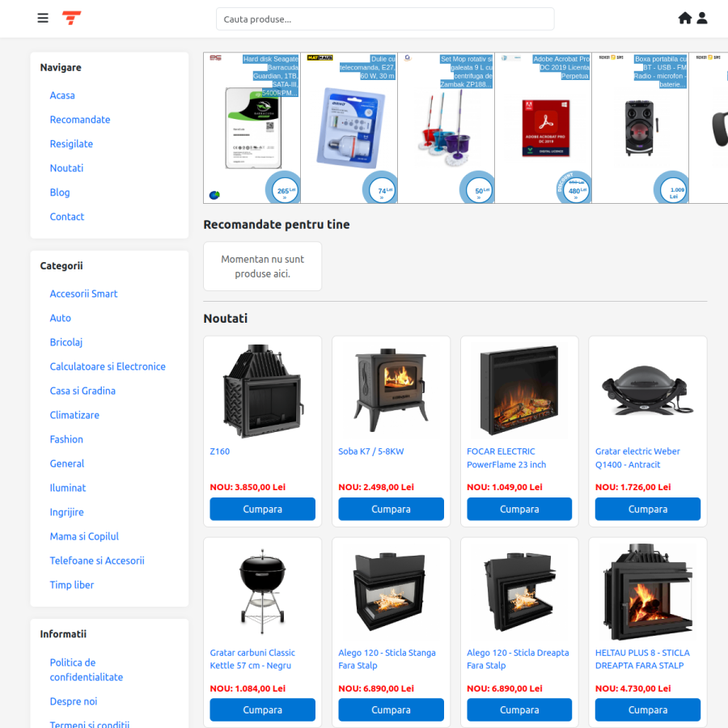Click the Z160 fireplace image

pos(262,391)
